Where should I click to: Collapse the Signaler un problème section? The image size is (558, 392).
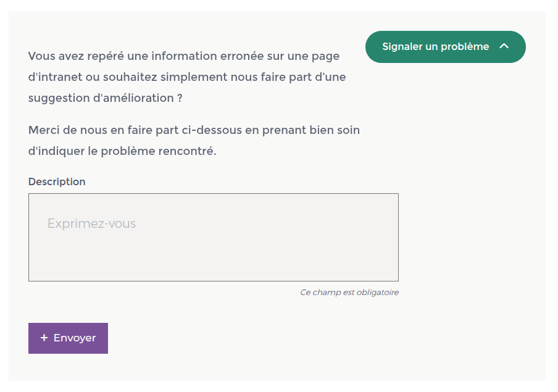445,47
